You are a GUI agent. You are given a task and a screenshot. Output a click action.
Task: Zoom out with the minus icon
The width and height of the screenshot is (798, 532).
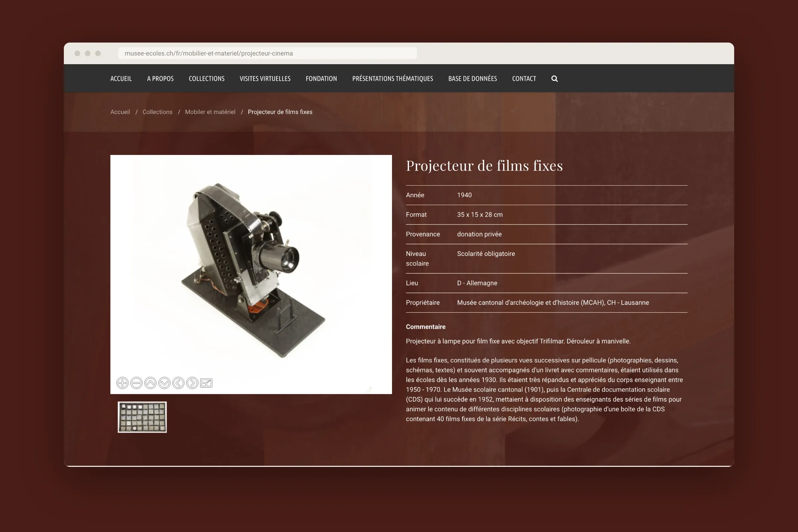(x=136, y=383)
